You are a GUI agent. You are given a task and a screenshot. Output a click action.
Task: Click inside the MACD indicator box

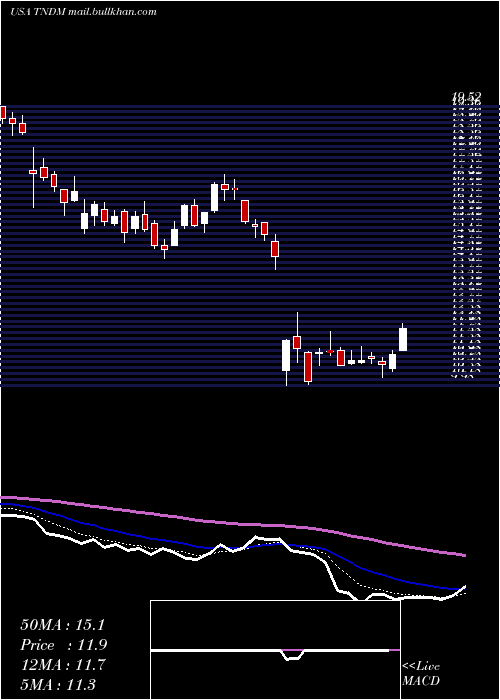(x=275, y=650)
